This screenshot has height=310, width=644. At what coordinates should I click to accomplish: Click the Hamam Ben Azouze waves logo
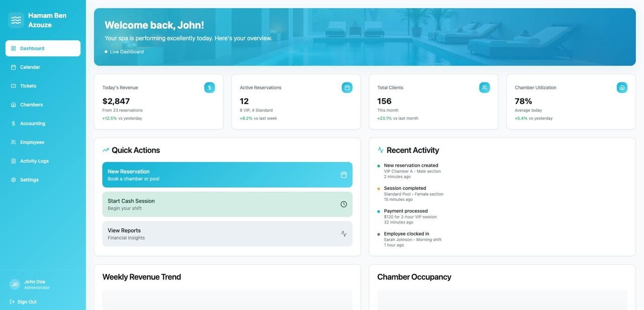16,20
